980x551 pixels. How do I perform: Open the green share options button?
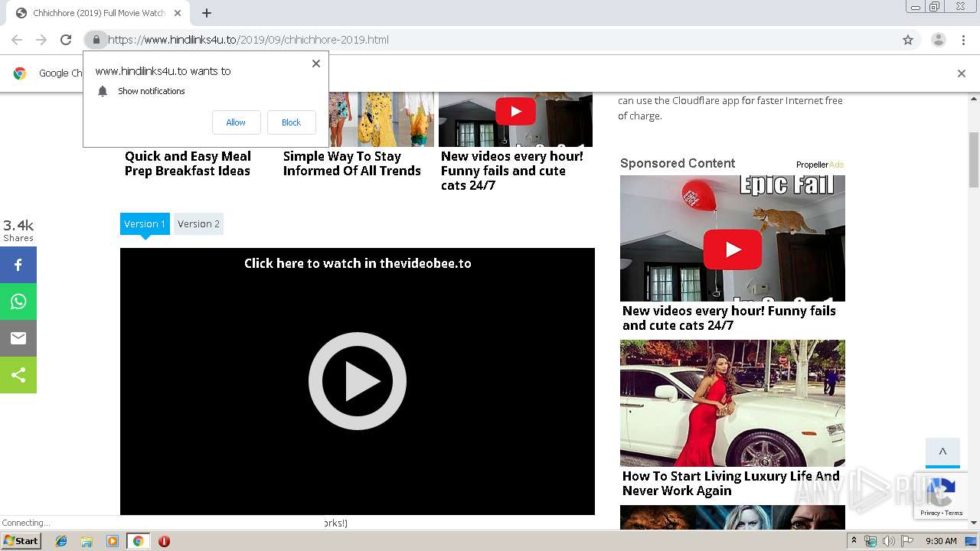coord(18,375)
